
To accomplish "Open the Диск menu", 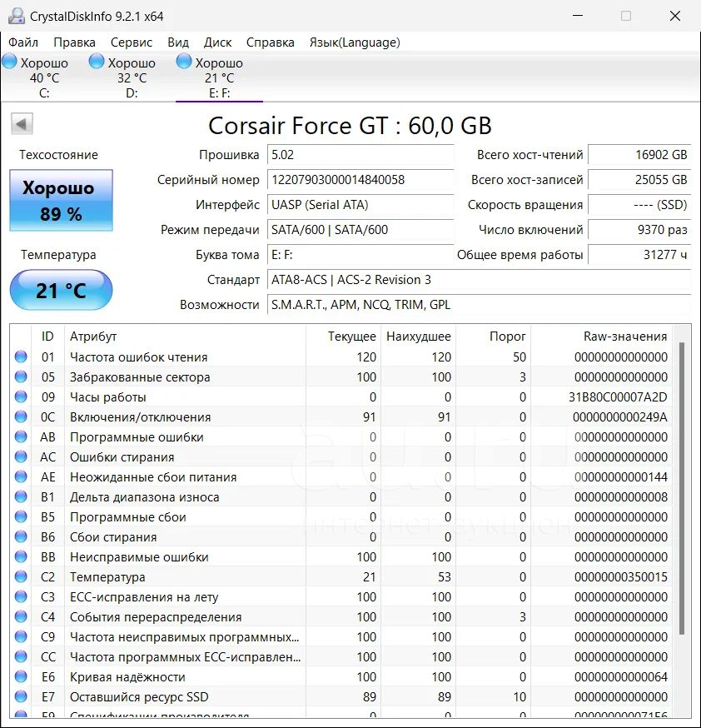I will pos(217,42).
